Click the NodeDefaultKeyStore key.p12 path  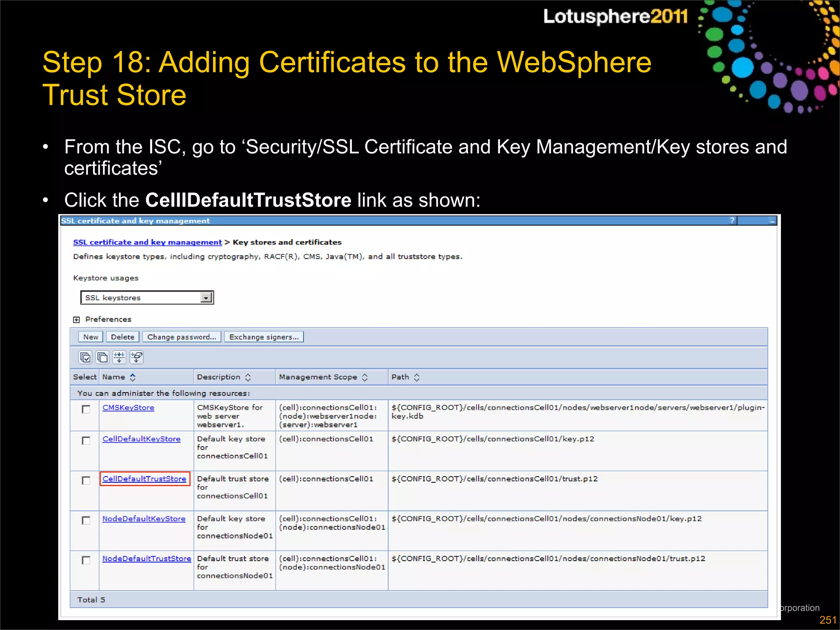tap(547, 519)
